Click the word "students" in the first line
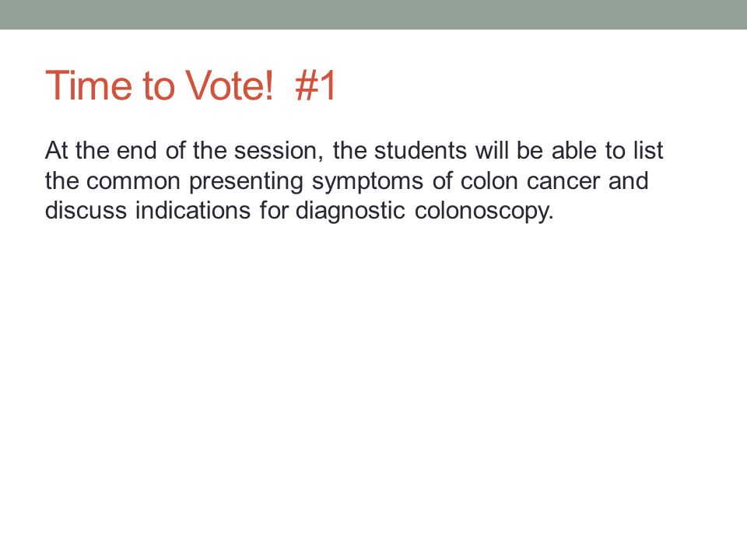The image size is (747, 560). coord(420,150)
